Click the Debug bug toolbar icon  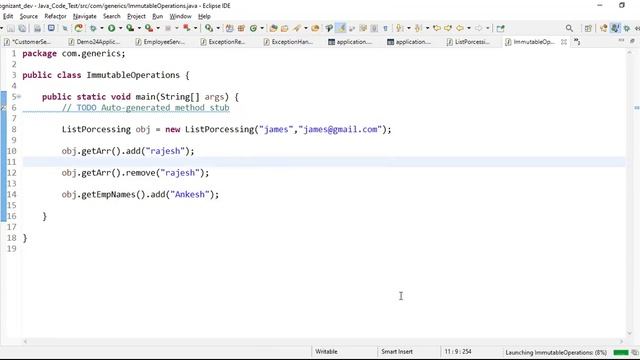point(93,28)
